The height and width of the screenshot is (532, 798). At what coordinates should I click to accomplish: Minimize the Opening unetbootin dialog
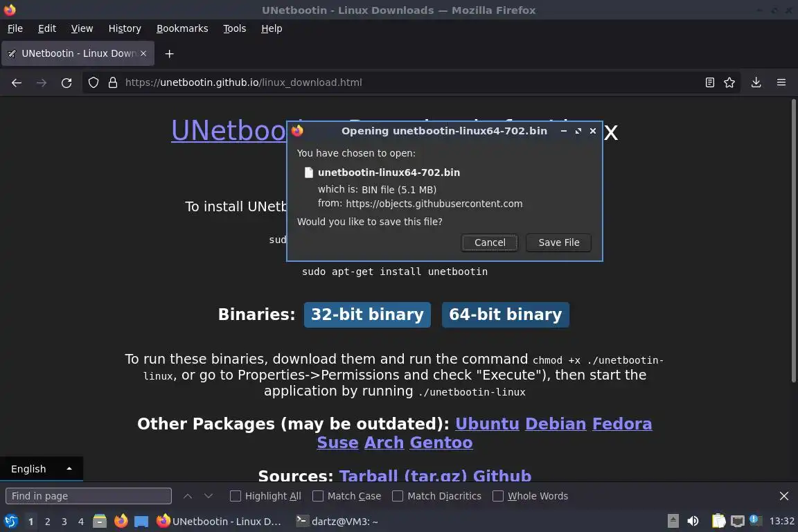(563, 131)
